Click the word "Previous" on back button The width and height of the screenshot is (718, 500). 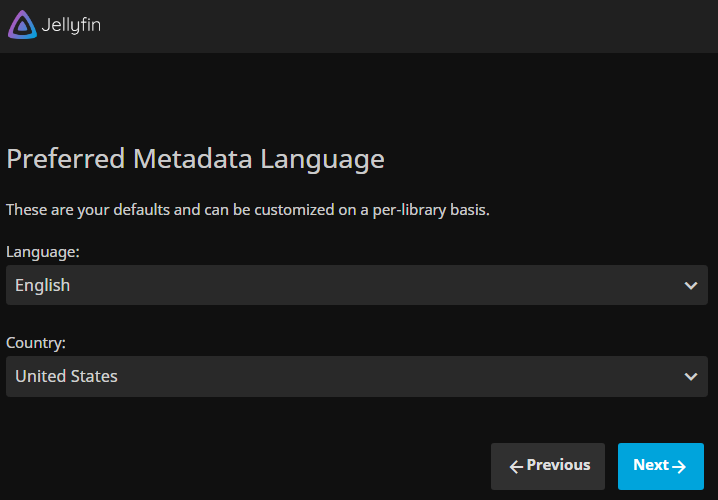pos(558,465)
